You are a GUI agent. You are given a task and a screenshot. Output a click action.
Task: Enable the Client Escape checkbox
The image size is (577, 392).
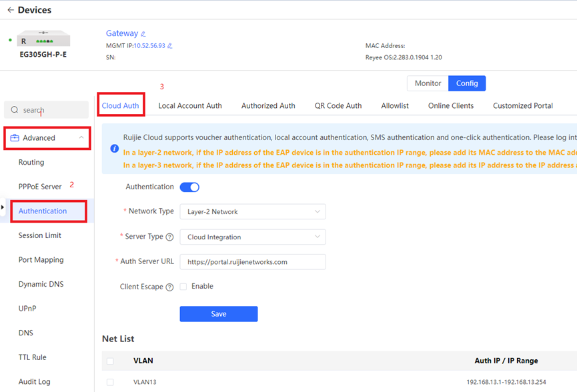[x=183, y=287]
